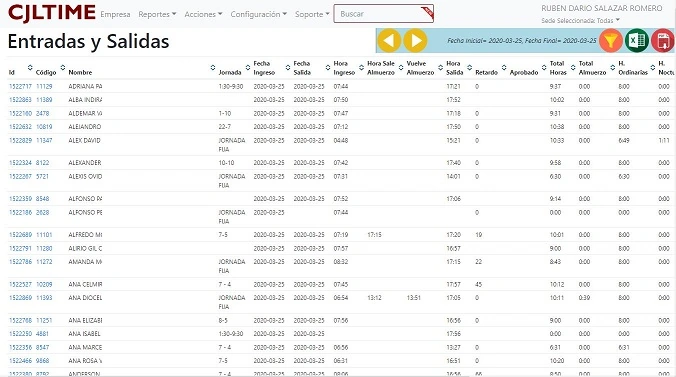The width and height of the screenshot is (676, 377).
Task: Open employee code 10819 link
Action: click(44, 127)
